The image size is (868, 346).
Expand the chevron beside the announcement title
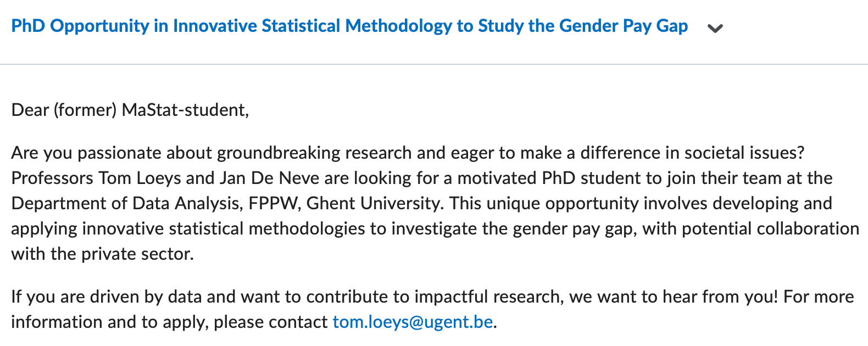tap(715, 28)
